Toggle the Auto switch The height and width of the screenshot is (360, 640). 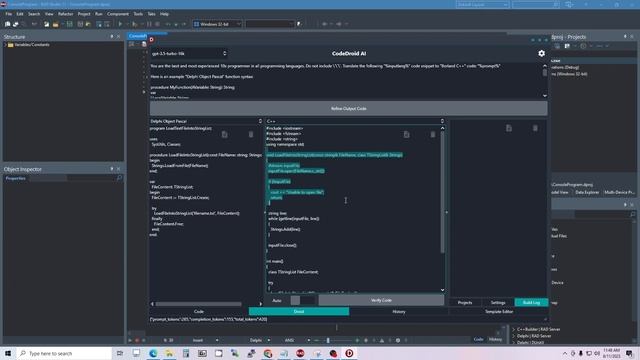302,300
